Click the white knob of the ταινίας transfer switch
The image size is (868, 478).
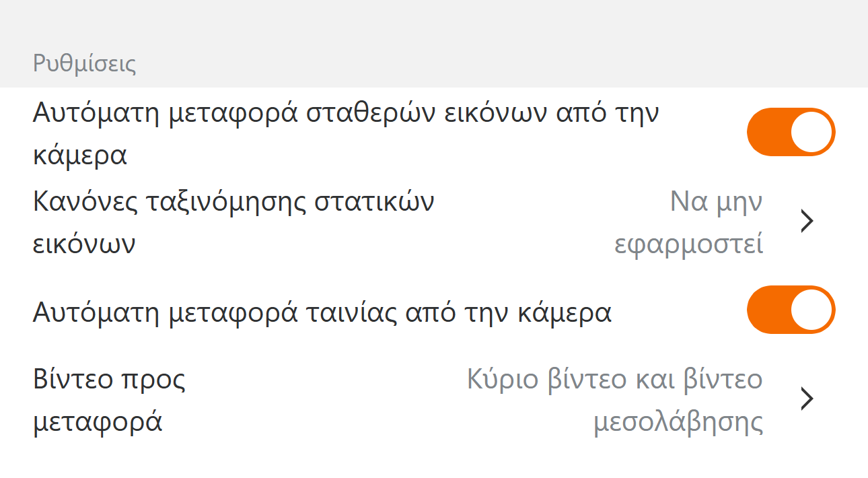(811, 310)
